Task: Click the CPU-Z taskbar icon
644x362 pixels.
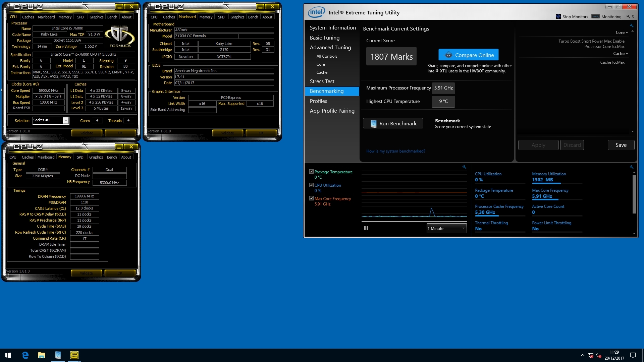Action: click(x=74, y=355)
